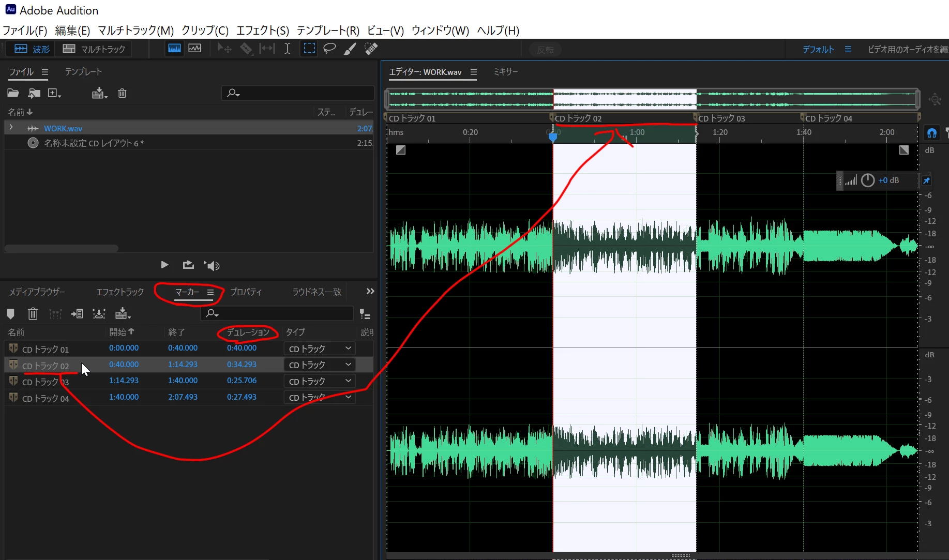Show hidden panel tabs with double chevron
Screen dimensions: 949x560
point(370,292)
